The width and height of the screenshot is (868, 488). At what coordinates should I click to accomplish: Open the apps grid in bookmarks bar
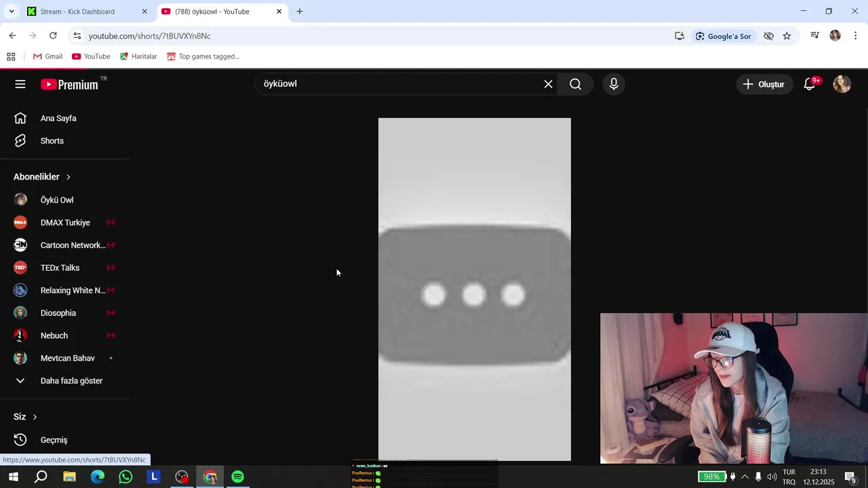11,56
